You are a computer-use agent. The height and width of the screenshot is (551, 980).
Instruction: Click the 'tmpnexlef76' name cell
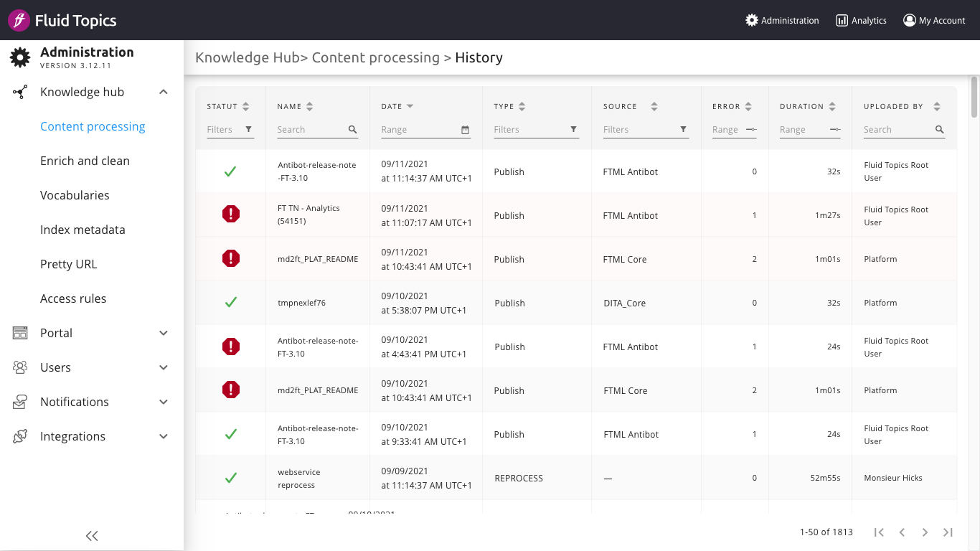301,303
